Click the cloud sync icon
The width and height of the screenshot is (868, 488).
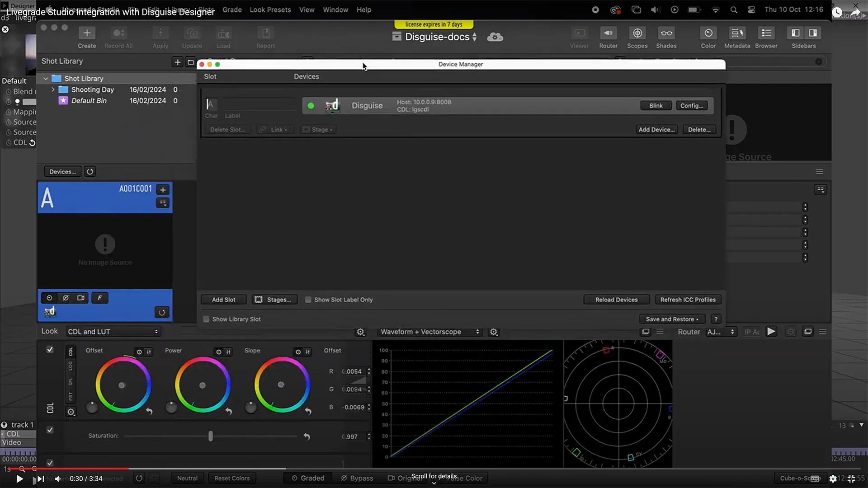[x=495, y=37]
